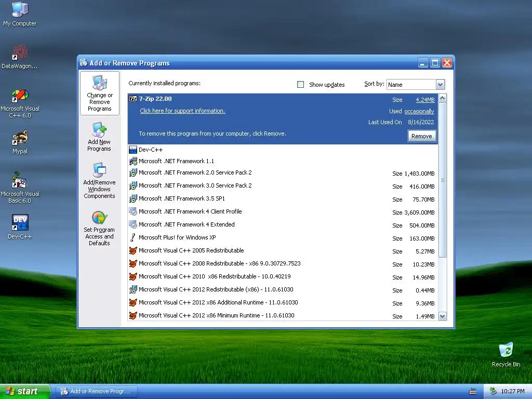Switch to Change or Remove Programs

[99, 94]
